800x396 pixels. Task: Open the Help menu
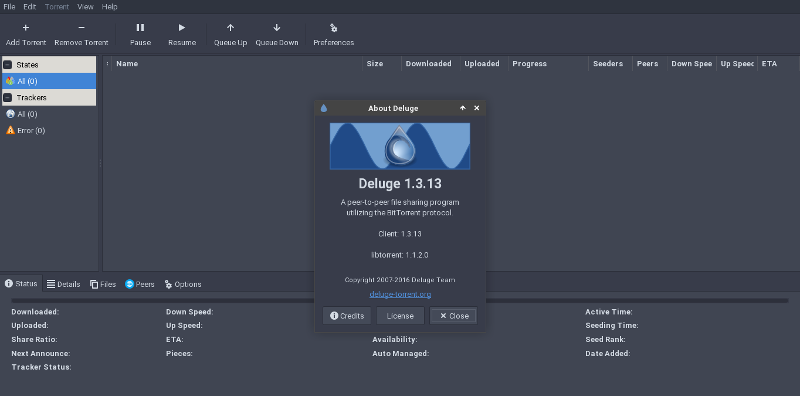tap(109, 7)
